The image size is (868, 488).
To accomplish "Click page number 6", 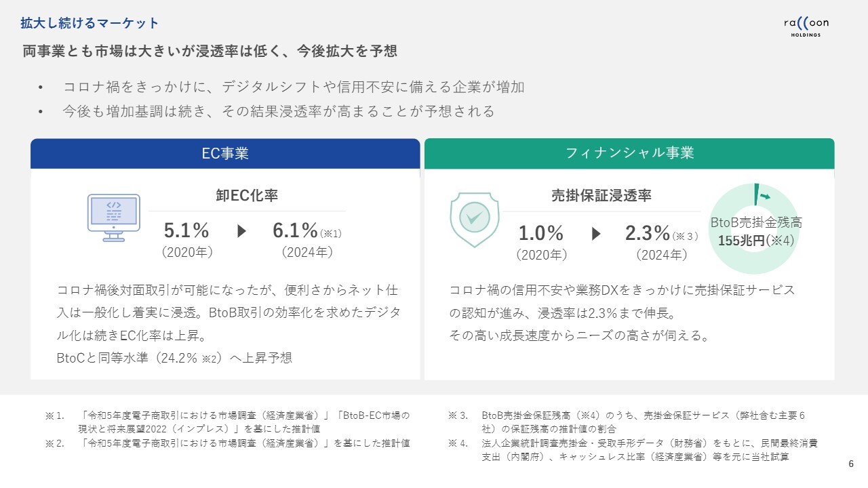I will point(851,464).
